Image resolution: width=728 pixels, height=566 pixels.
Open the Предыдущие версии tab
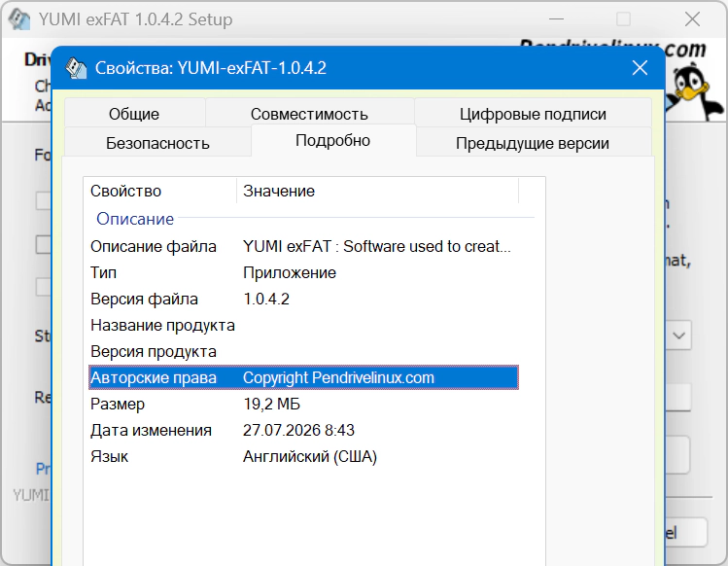532,143
